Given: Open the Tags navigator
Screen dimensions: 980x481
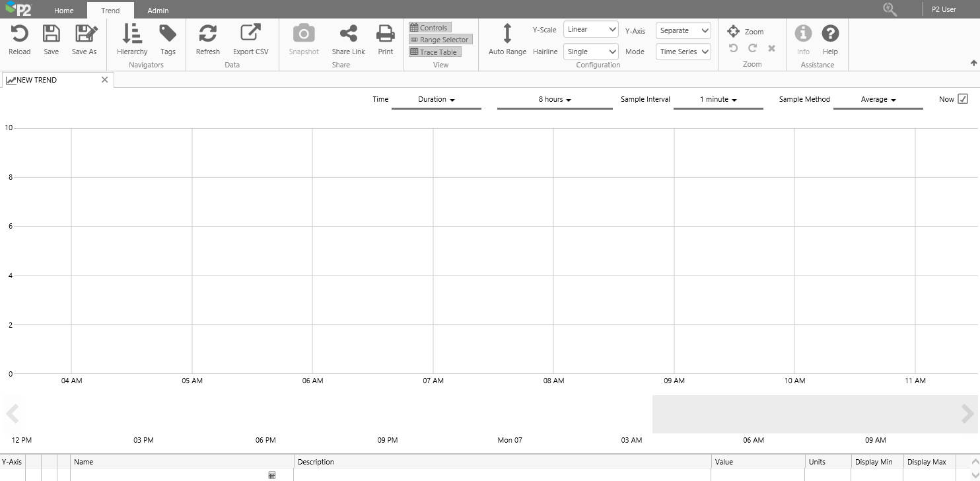Looking at the screenshot, I should [x=168, y=34].
